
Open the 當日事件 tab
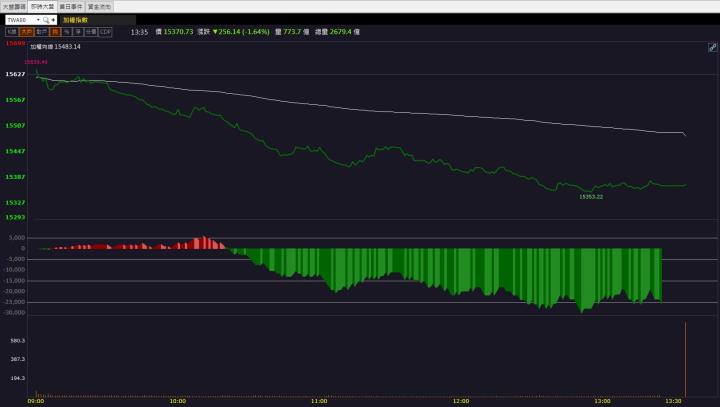coord(71,6)
